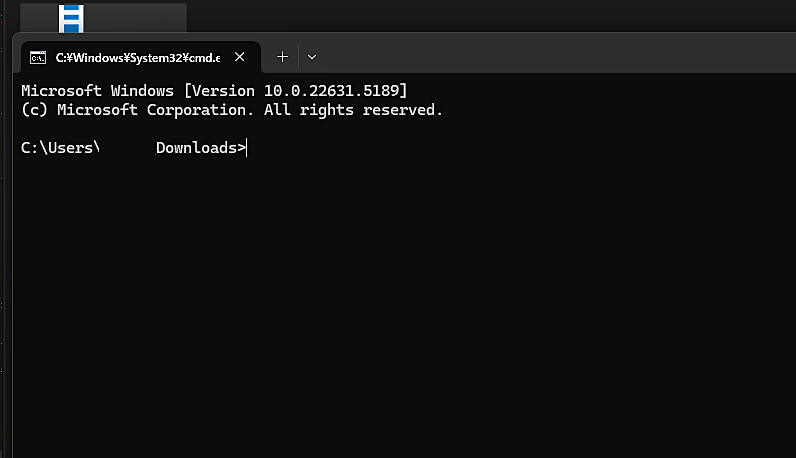Expand the new tab profile dropdown chevron
796x458 pixels.
click(312, 57)
